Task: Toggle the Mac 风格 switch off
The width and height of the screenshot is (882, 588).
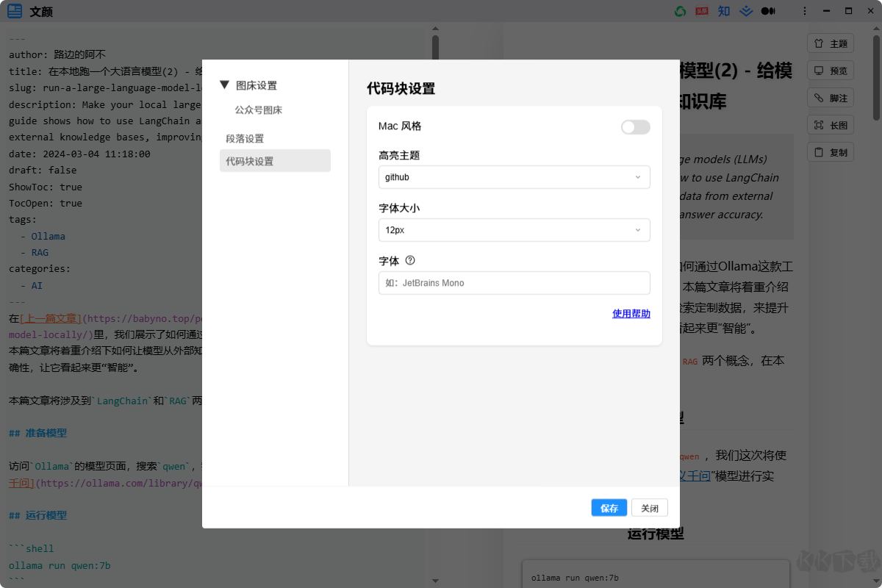Action: pyautogui.click(x=634, y=126)
